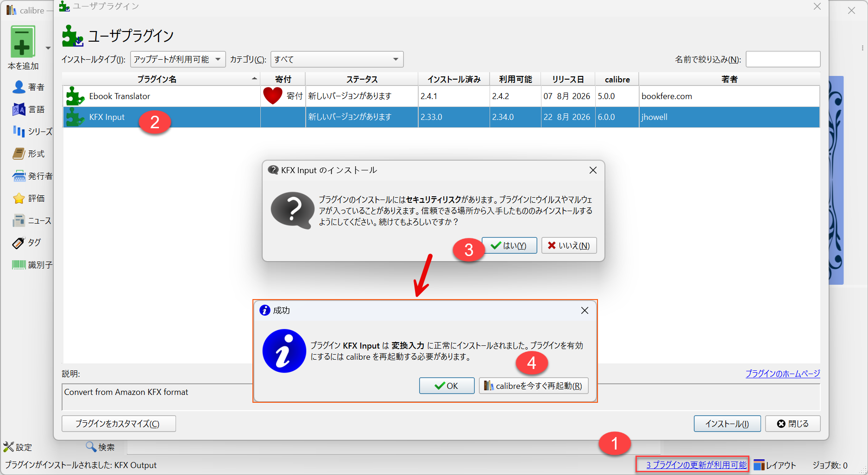Select 発行者 in calibre sidebar
Viewport: 868px width, 475px height.
32,176
